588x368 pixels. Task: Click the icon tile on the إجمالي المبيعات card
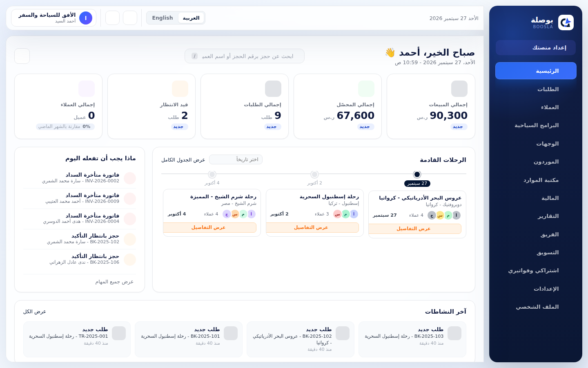click(459, 89)
